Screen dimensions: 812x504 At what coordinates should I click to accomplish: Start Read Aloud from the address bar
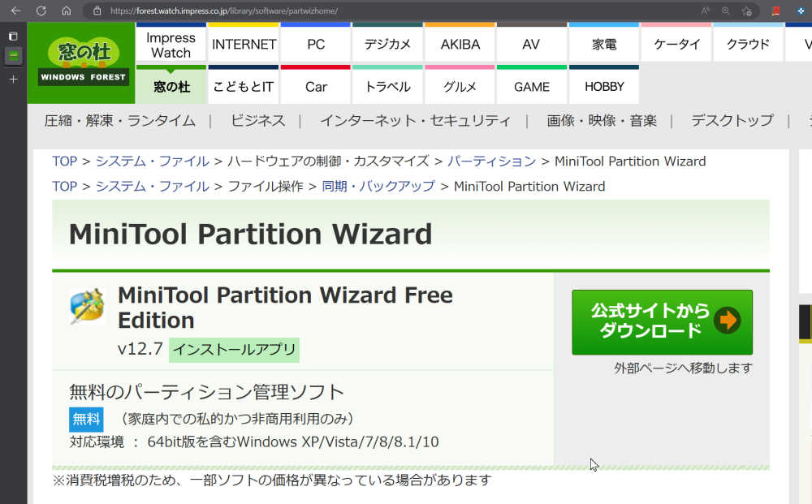[x=706, y=11]
